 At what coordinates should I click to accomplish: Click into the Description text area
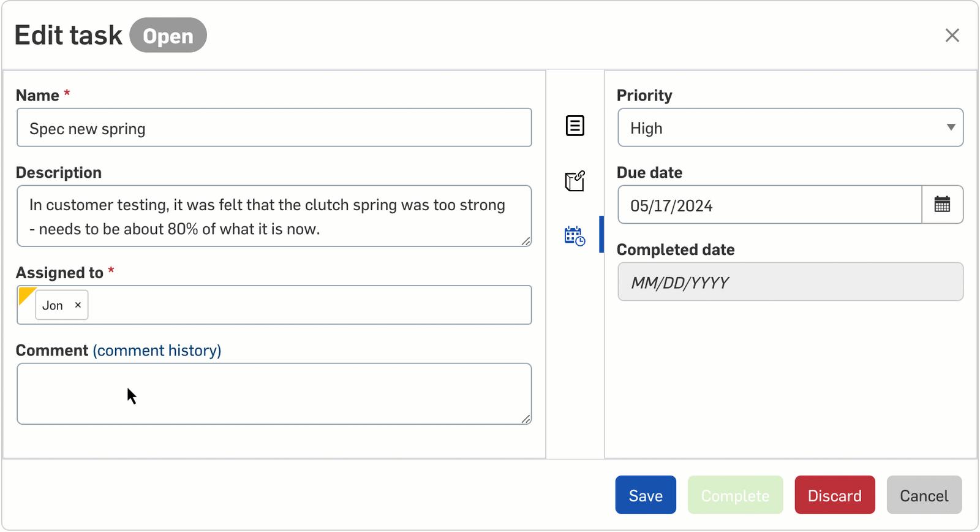274,216
